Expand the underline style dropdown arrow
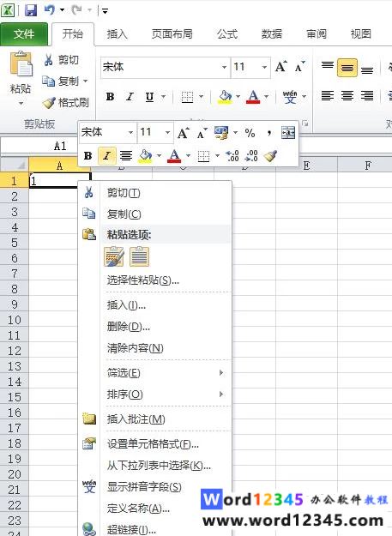This screenshot has height=536, width=392. coord(163,97)
